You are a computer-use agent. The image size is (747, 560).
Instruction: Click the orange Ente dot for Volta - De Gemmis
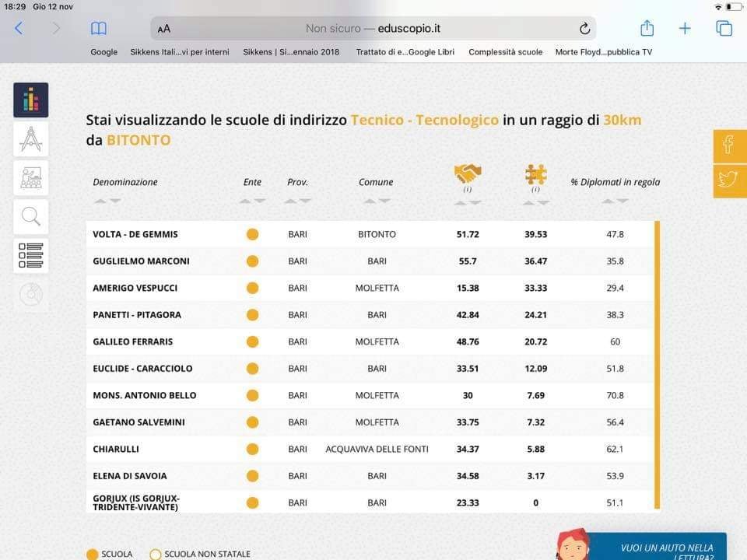tap(252, 234)
